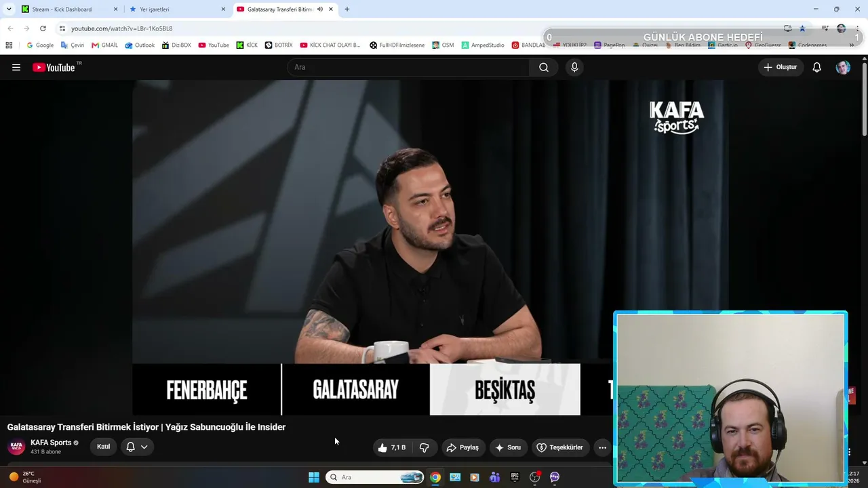Go back in Chrome browser
This screenshot has width=868, height=488.
click(x=10, y=28)
